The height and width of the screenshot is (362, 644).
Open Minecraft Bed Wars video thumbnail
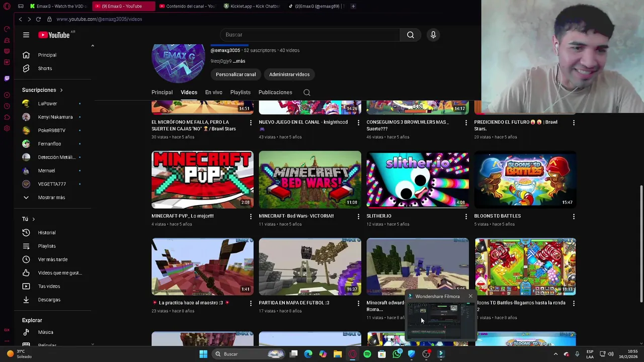tap(310, 179)
